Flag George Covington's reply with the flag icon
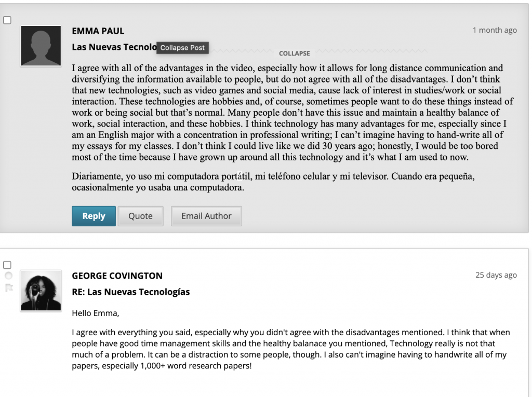 click(x=9, y=288)
